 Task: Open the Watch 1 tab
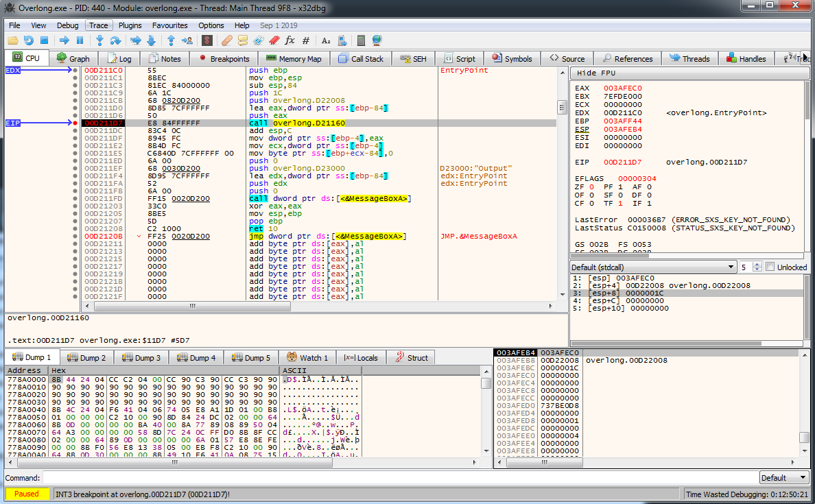pyautogui.click(x=307, y=357)
